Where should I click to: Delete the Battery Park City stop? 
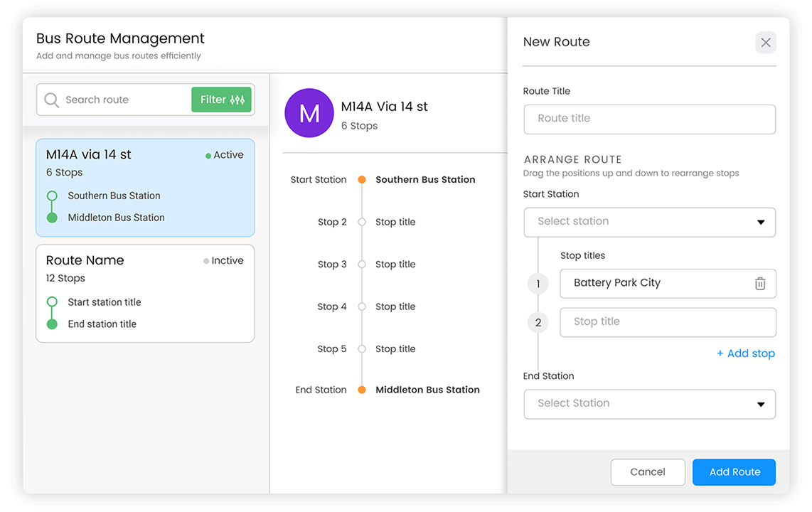click(759, 283)
